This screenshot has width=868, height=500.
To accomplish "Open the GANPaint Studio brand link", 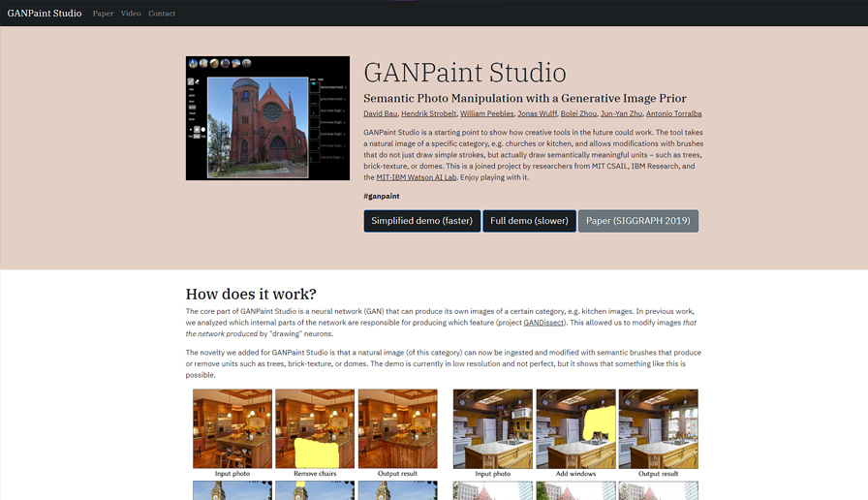I will pyautogui.click(x=45, y=14).
